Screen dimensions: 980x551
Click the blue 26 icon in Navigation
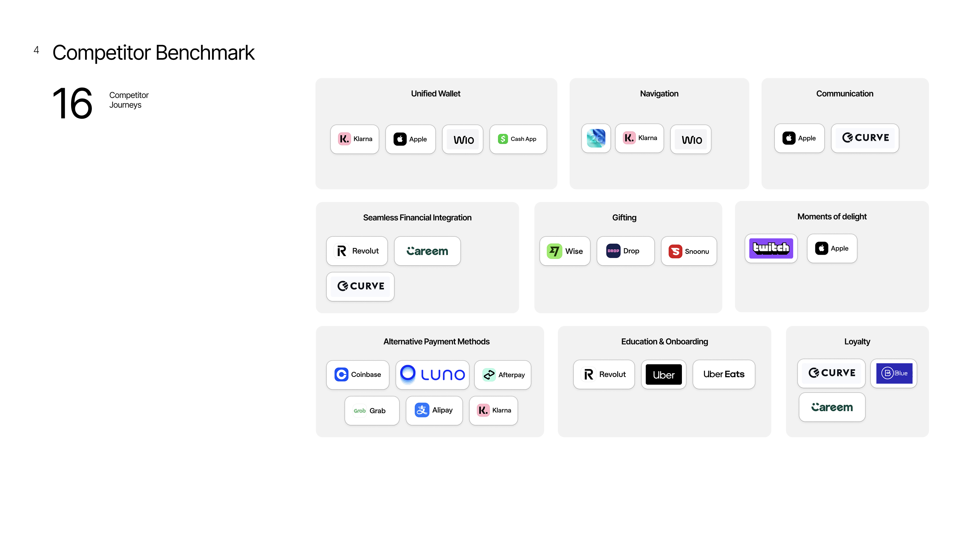[596, 138]
